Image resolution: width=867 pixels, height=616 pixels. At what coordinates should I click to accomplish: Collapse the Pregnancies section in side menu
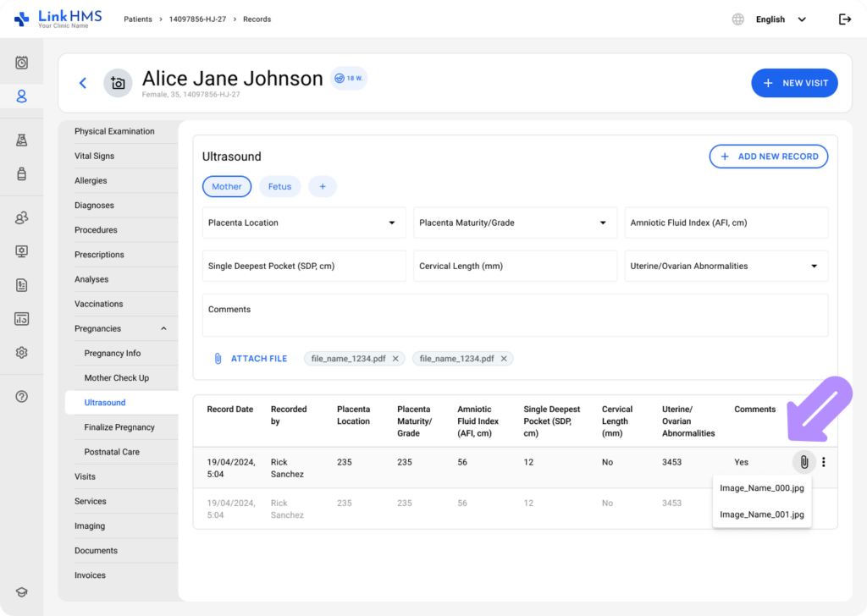tap(163, 328)
